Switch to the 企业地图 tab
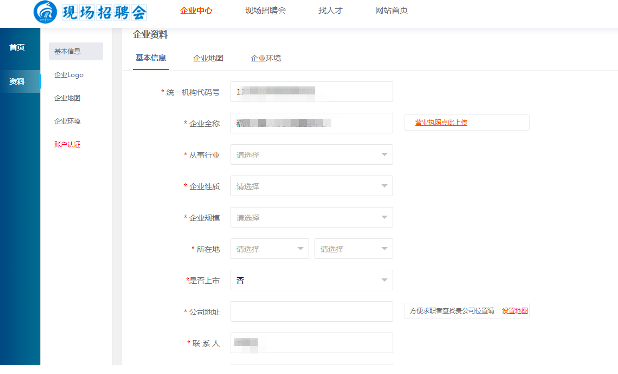 (208, 58)
